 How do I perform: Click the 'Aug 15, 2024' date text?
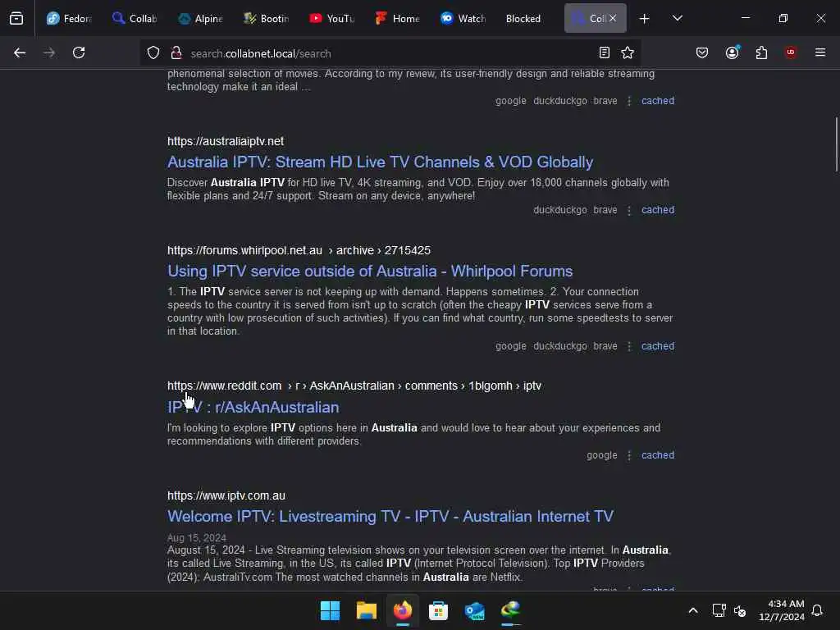coord(197,538)
